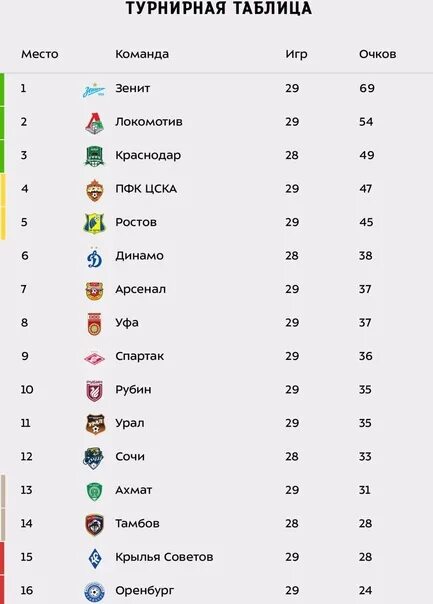Open the Арсенал team name link
This screenshot has width=433, height=604.
point(141,289)
